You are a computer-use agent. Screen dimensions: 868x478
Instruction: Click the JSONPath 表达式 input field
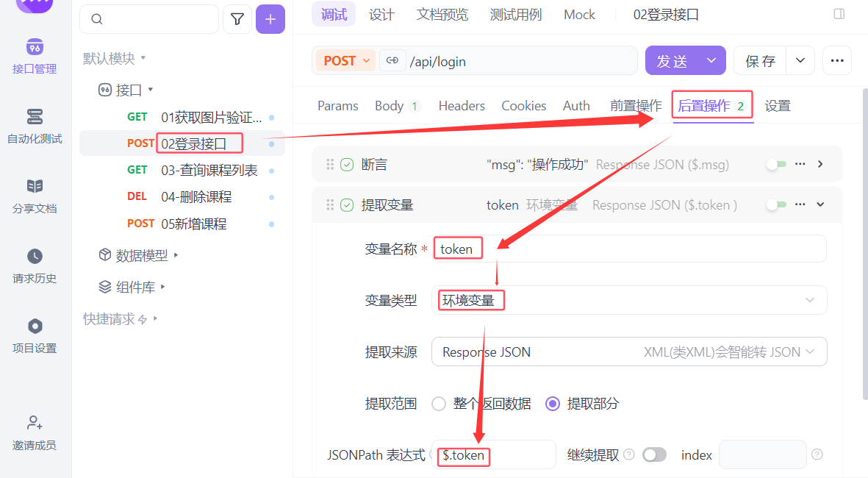[495, 454]
